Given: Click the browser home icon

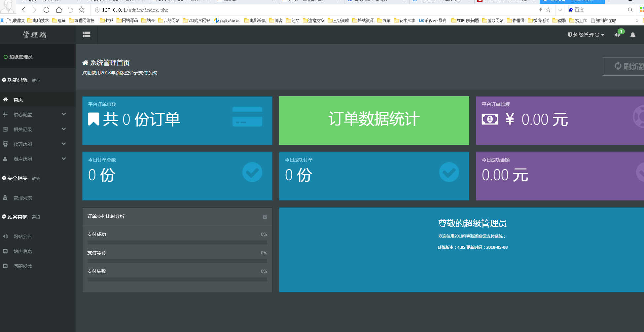Looking at the screenshot, I should point(59,10).
